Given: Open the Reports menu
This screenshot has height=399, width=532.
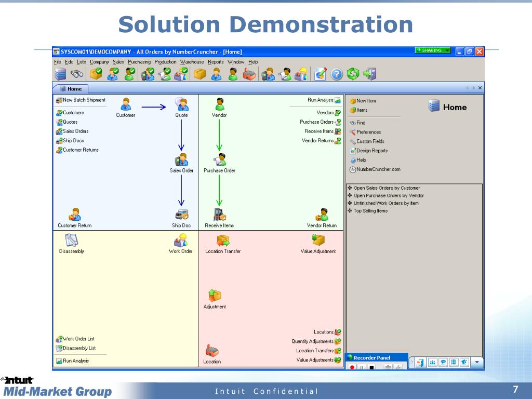Looking at the screenshot, I should pyautogui.click(x=216, y=62).
